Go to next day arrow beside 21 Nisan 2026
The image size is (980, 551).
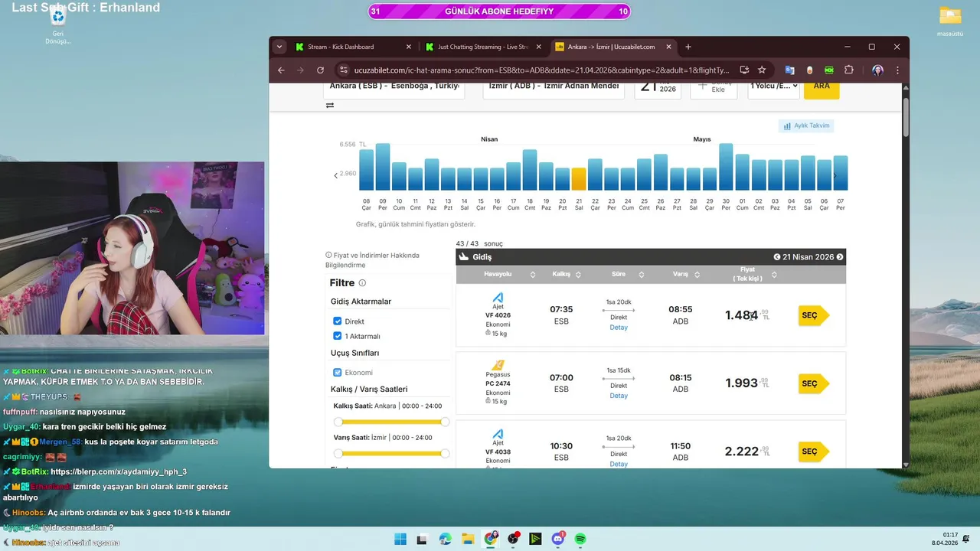(840, 257)
